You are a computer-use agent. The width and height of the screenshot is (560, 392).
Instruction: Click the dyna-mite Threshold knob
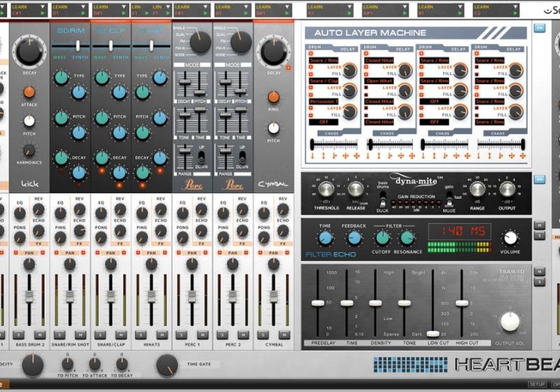[326, 189]
